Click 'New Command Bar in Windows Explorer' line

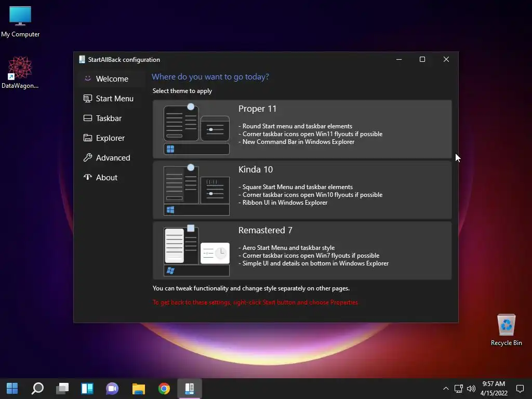tap(296, 142)
